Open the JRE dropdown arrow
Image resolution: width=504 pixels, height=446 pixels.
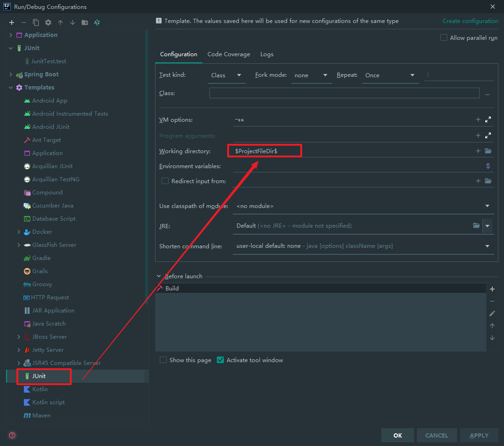488,226
